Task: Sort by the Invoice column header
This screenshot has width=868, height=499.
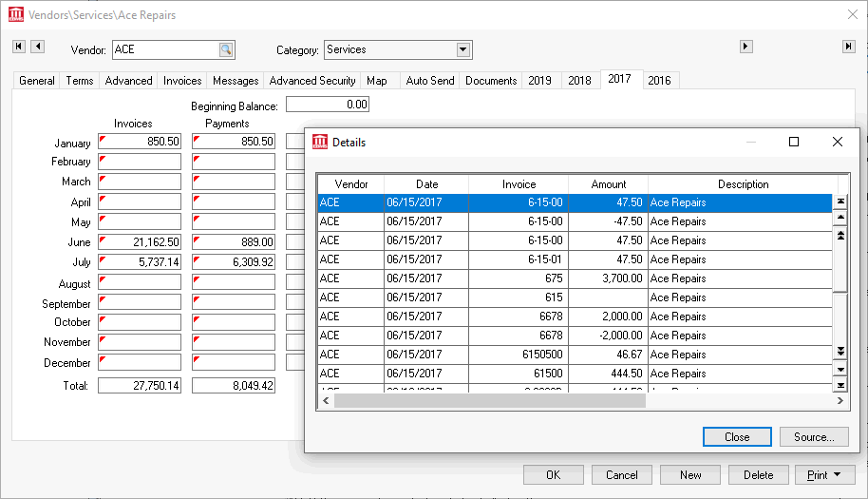Action: [x=519, y=184]
